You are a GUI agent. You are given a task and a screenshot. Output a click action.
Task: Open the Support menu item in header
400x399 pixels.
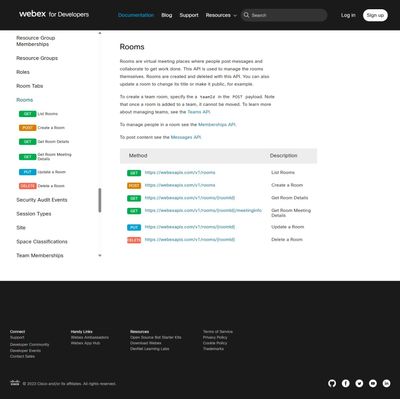[x=189, y=15]
